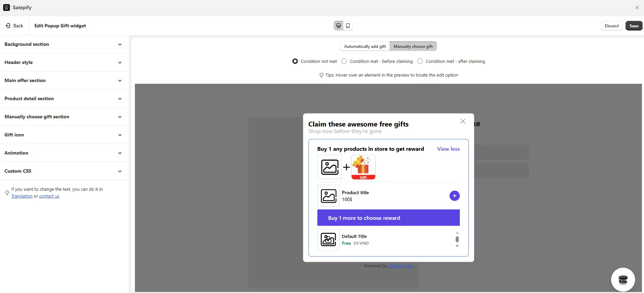Close the Salepify app window
Image resolution: width=644 pixels, height=293 pixels.
pos(637,8)
